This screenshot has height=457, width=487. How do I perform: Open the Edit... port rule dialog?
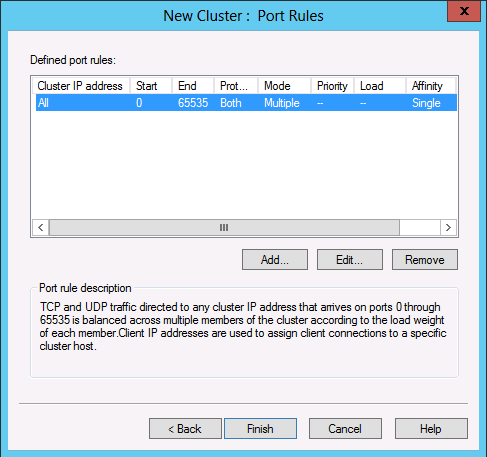click(350, 259)
